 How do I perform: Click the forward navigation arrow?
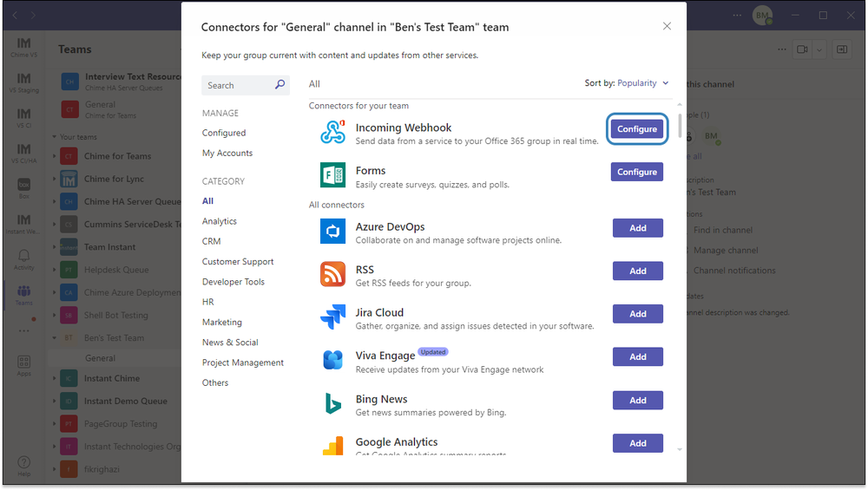(33, 16)
